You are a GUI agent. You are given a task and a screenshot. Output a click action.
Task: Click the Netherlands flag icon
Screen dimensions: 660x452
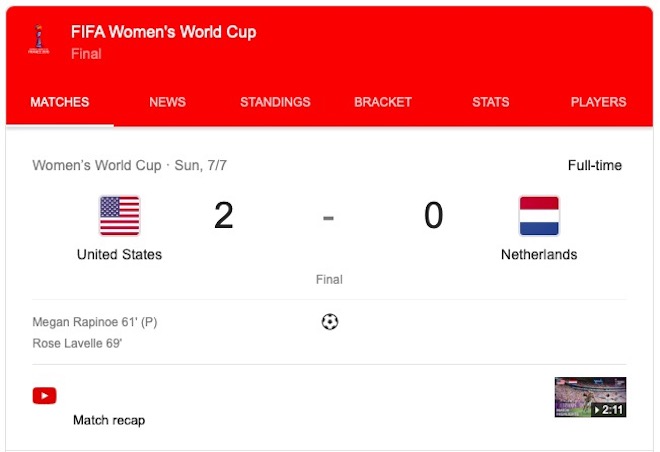tap(539, 215)
